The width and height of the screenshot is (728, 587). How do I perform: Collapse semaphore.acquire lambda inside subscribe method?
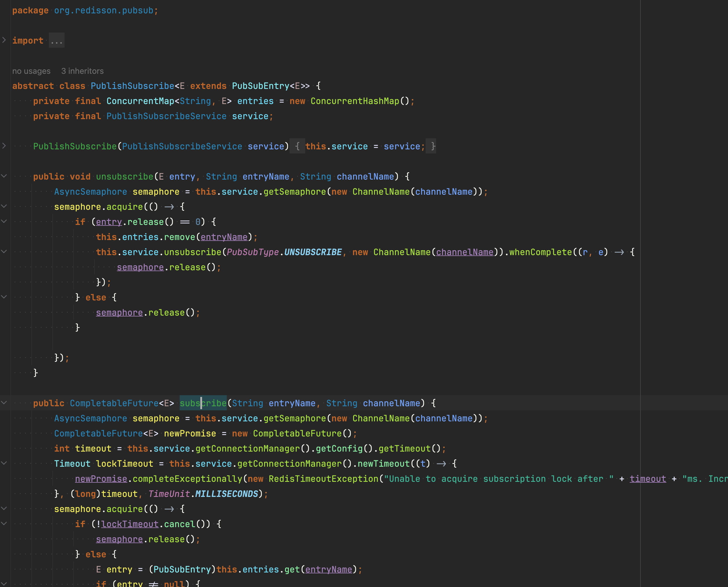(x=4, y=509)
